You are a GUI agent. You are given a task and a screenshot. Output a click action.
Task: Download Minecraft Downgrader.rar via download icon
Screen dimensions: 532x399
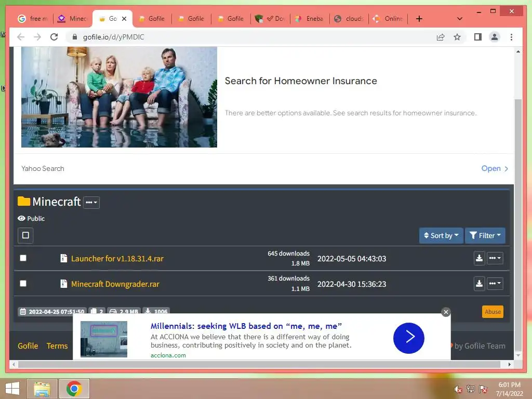point(479,284)
